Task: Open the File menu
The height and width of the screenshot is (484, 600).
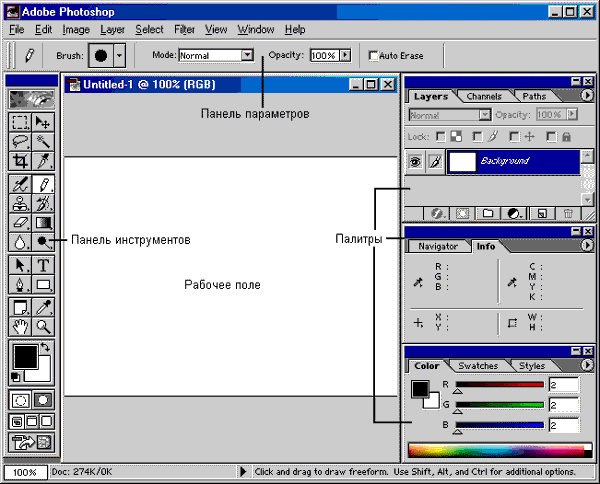Action: coord(16,29)
